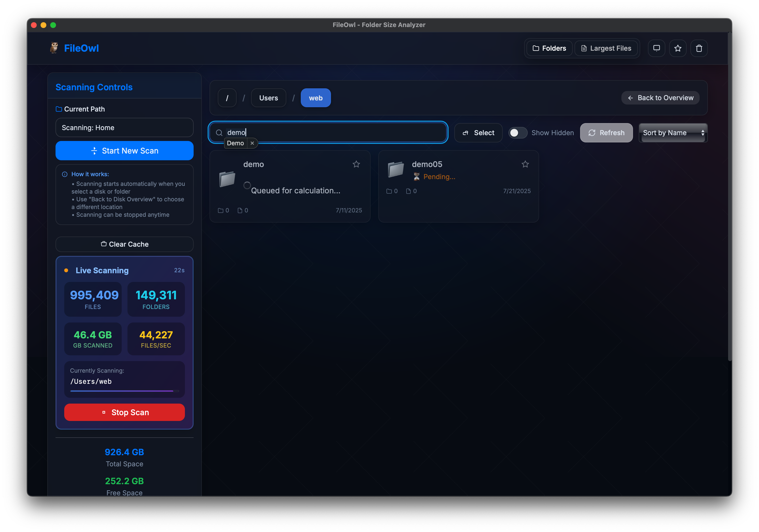Screen dimensions: 759x532
Task: Remove the Demo filter chip
Action: [252, 143]
